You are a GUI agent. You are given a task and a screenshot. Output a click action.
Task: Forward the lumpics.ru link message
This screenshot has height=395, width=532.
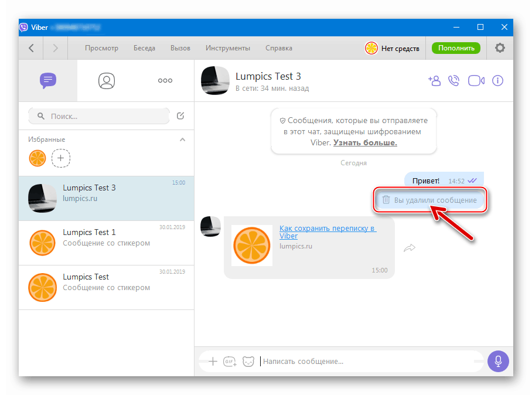pyautogui.click(x=410, y=248)
